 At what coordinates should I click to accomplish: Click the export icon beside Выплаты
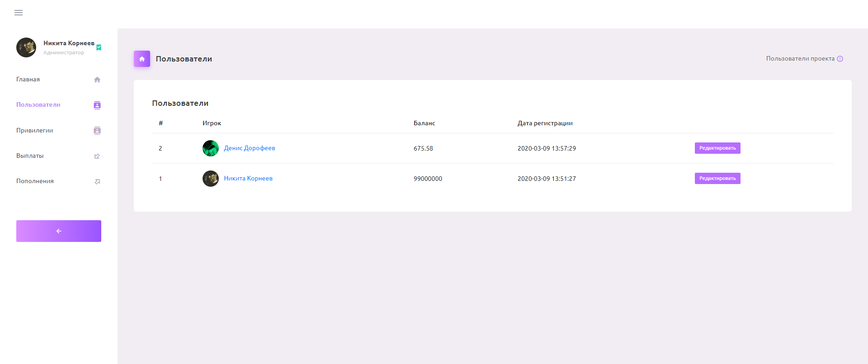[97, 156]
